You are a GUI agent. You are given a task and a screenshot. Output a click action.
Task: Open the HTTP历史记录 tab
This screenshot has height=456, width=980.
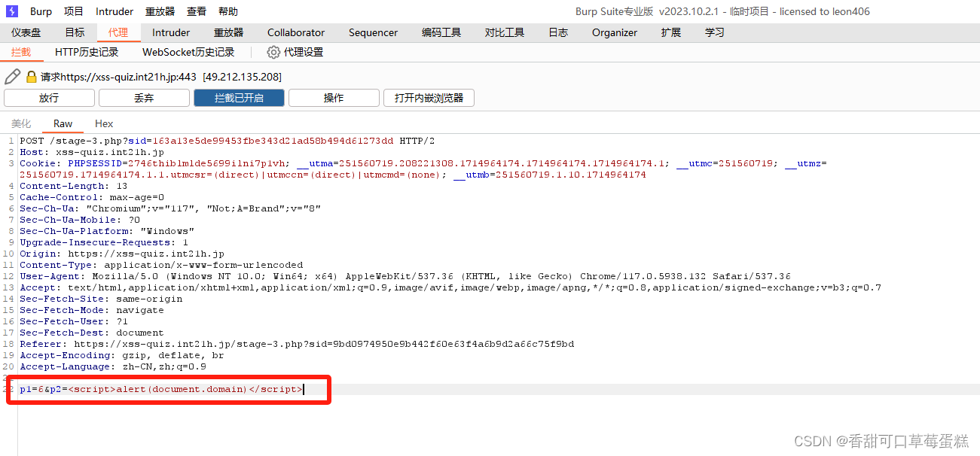pyautogui.click(x=87, y=52)
